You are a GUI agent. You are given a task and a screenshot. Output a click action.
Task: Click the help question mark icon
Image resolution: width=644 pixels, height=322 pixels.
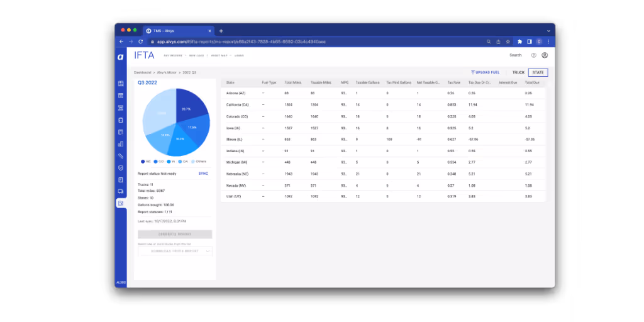tap(534, 55)
